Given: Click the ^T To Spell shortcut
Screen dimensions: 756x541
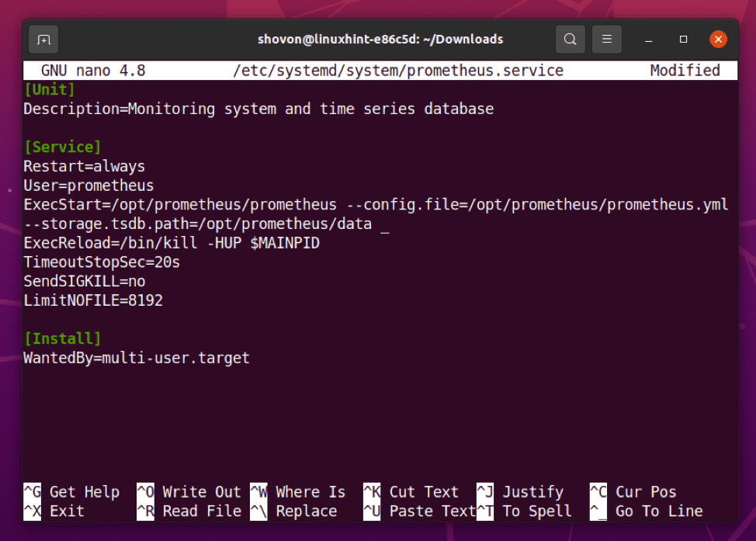Looking at the screenshot, I should click(525, 511).
